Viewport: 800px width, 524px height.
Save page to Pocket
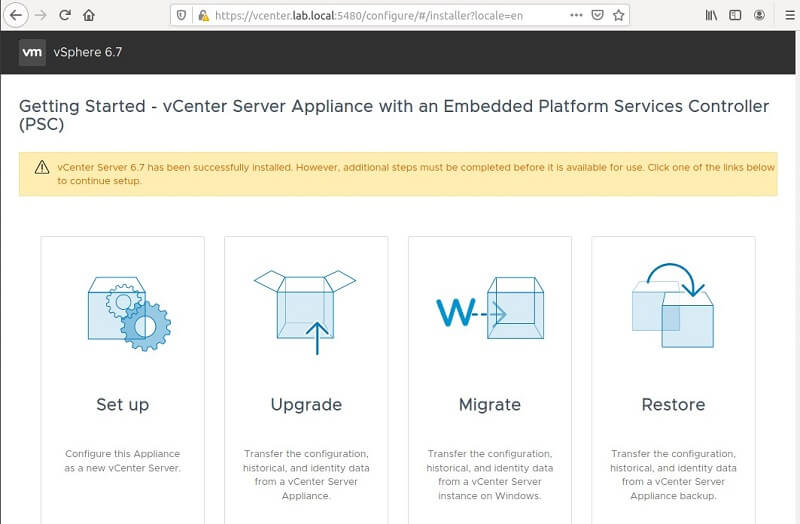(x=597, y=15)
